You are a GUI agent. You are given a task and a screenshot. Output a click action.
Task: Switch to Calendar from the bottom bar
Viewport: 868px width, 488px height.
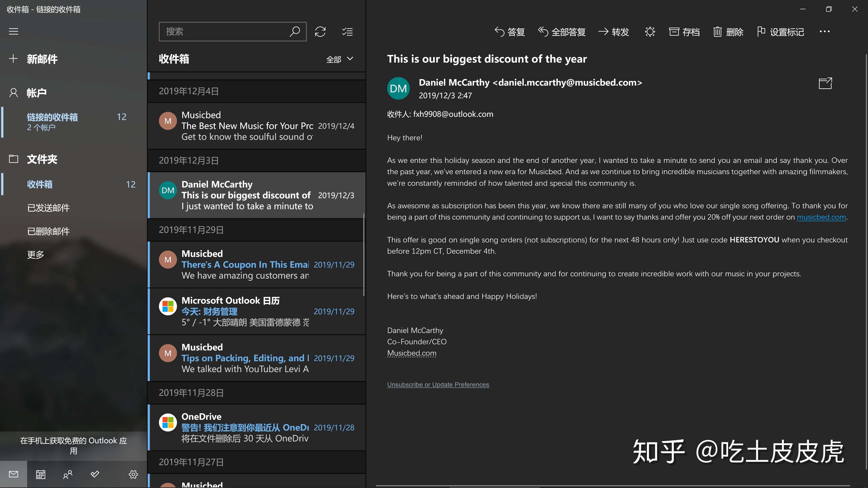coord(40,474)
